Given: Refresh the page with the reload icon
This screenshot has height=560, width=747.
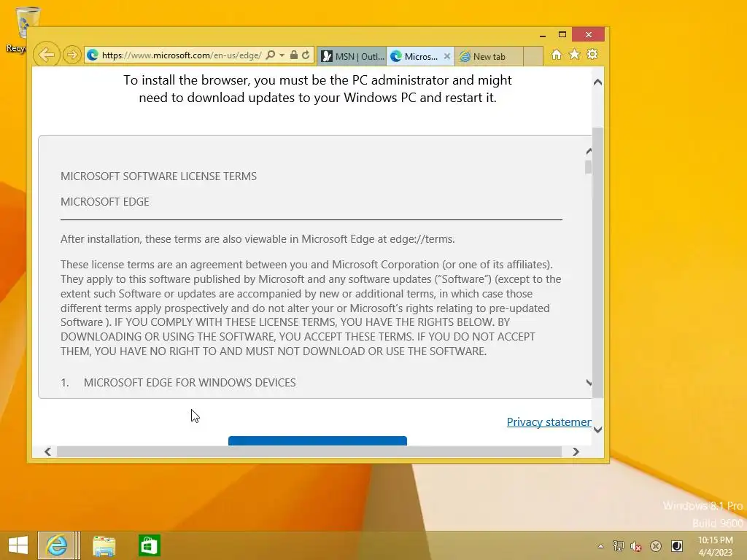Looking at the screenshot, I should pyautogui.click(x=306, y=55).
